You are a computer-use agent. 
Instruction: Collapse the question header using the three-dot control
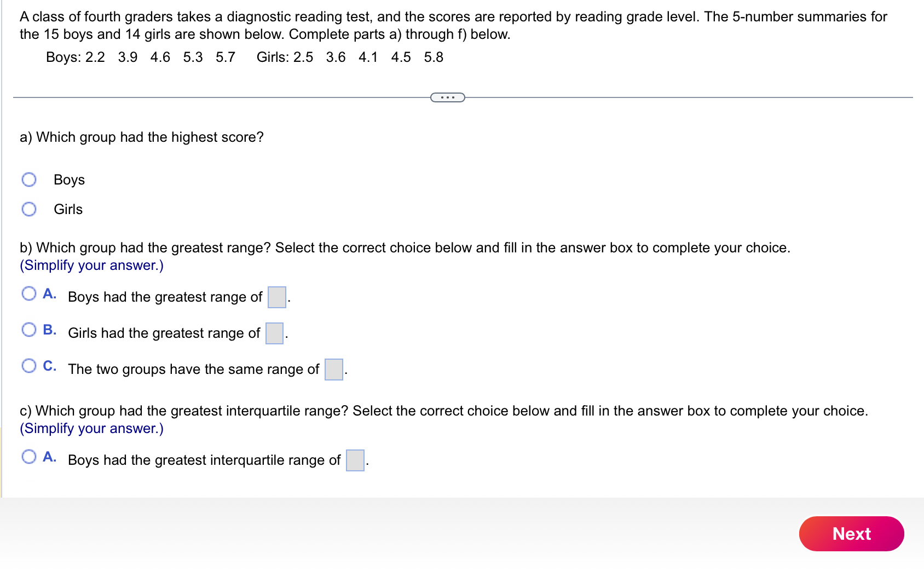click(447, 97)
